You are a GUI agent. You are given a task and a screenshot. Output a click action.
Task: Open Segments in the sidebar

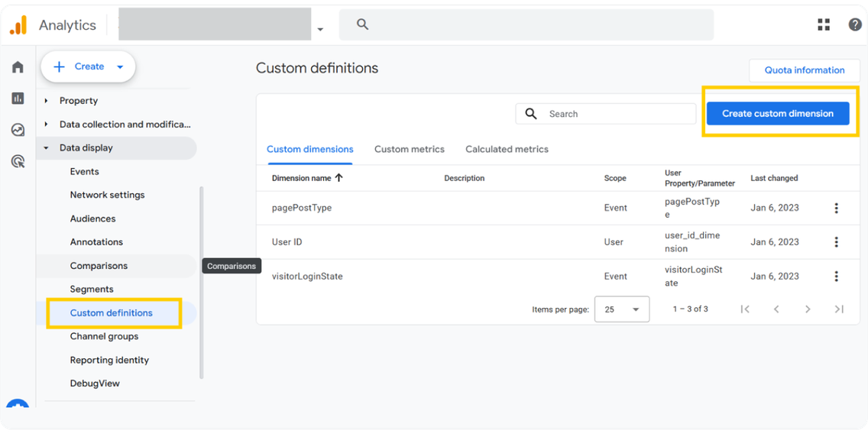tap(92, 289)
